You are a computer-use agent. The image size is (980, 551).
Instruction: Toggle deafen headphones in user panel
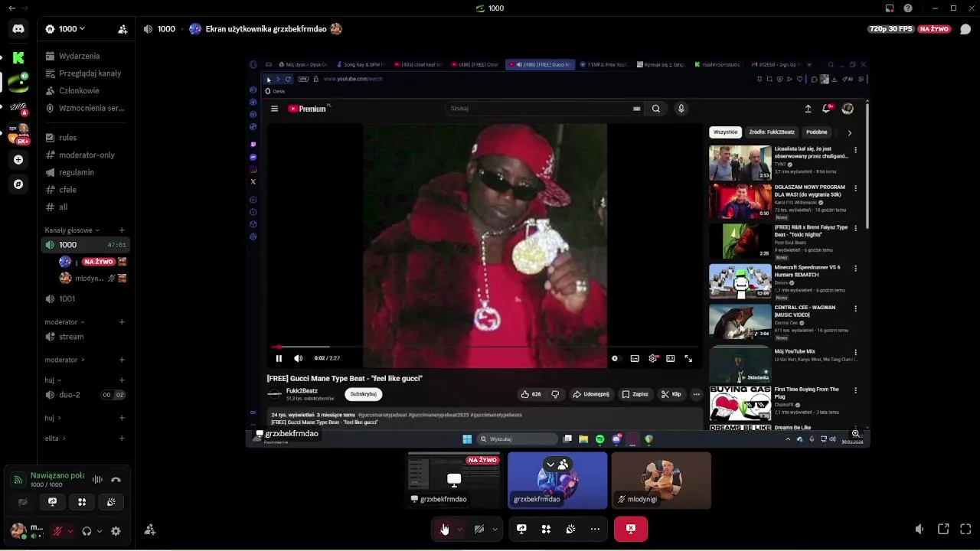click(x=87, y=531)
